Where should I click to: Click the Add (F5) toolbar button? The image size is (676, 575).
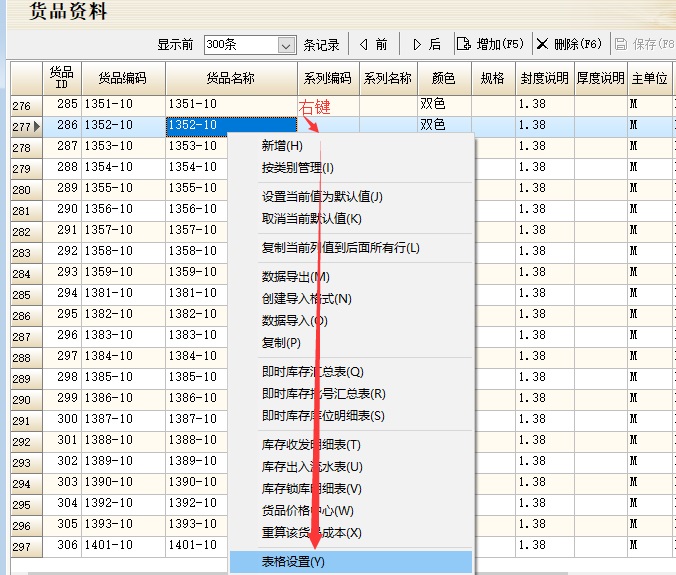coord(490,44)
